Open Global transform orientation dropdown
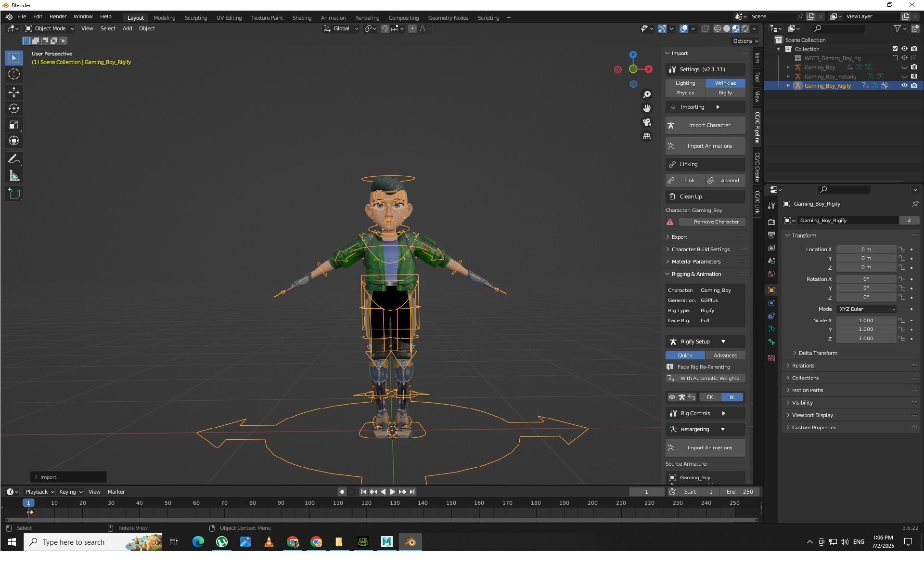924x578 pixels. [x=341, y=29]
